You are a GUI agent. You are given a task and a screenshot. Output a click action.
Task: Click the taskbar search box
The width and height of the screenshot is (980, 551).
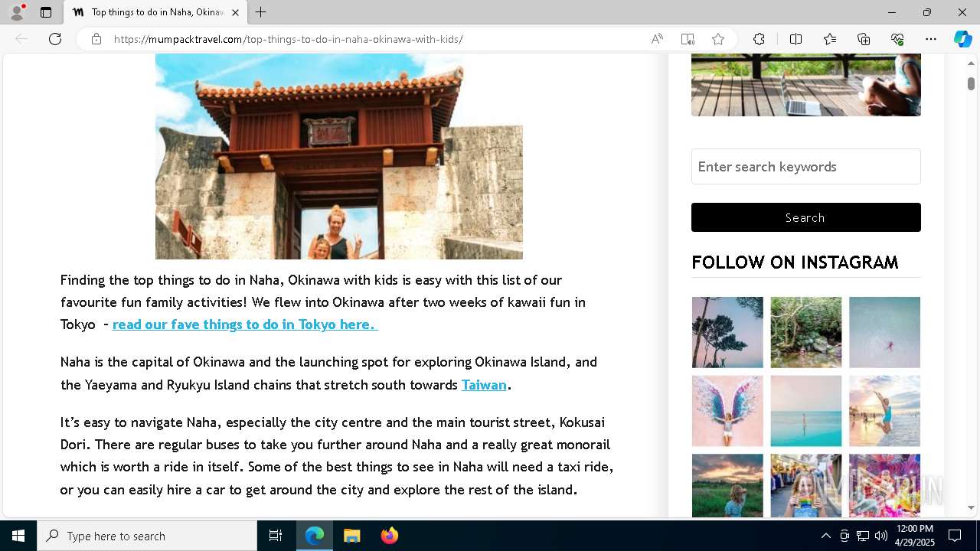(x=147, y=536)
